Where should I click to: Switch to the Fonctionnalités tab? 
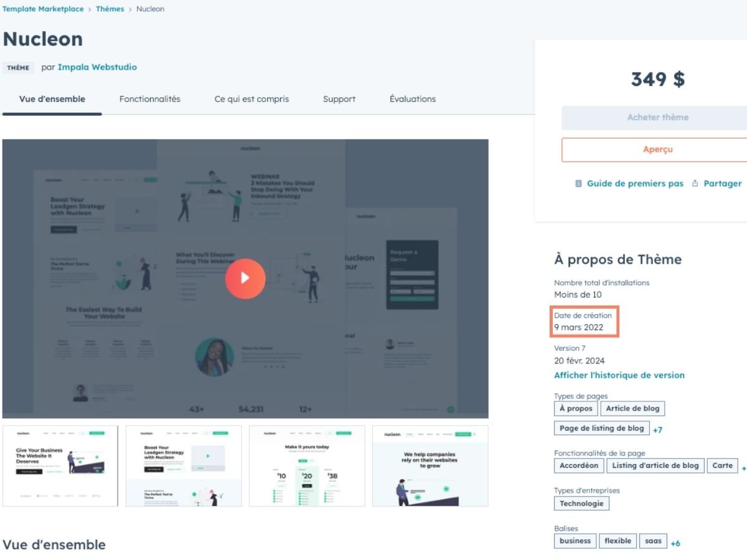pos(150,99)
